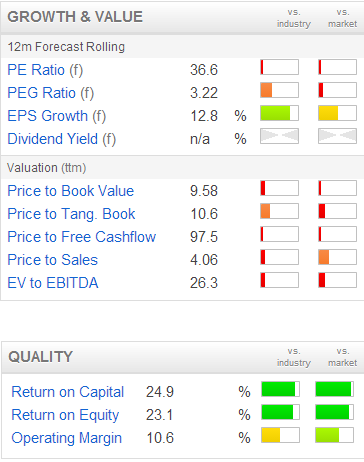
Task: Click the Return on Capital link
Action: [68, 392]
